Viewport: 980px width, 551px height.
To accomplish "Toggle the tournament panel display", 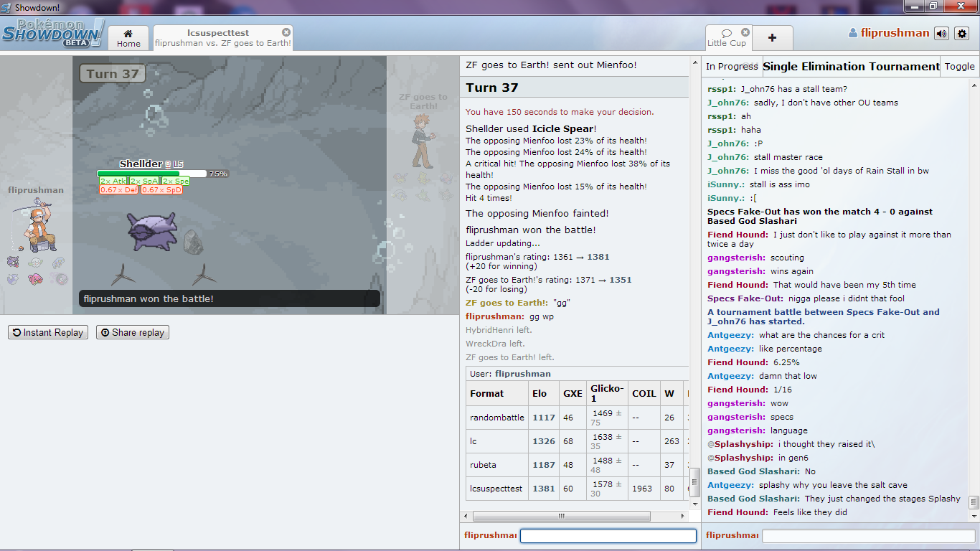I will coord(959,66).
